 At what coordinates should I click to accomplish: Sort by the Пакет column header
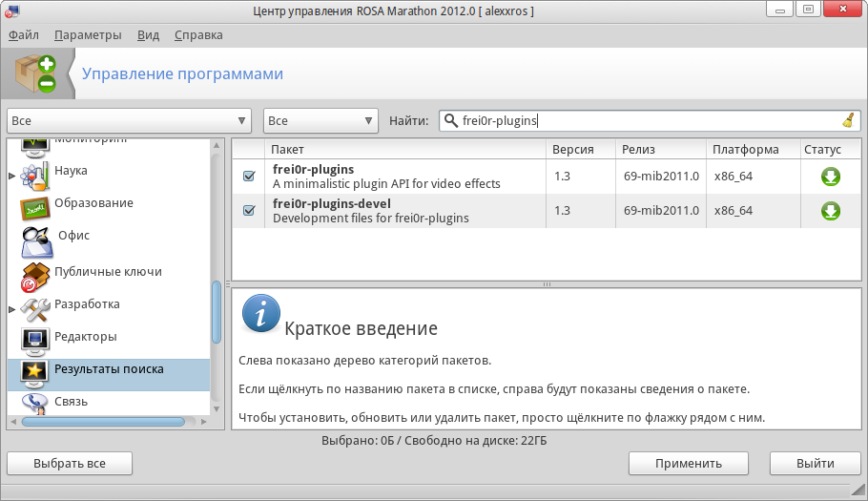pyautogui.click(x=405, y=150)
